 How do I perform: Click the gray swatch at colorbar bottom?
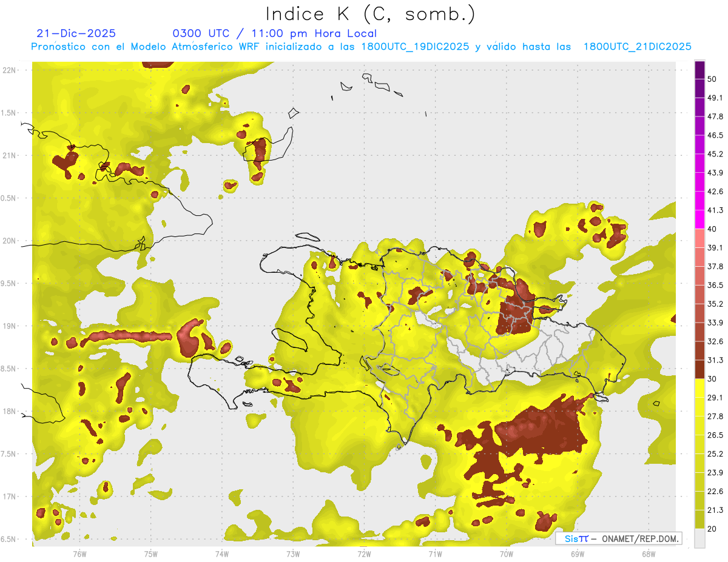pos(700,538)
